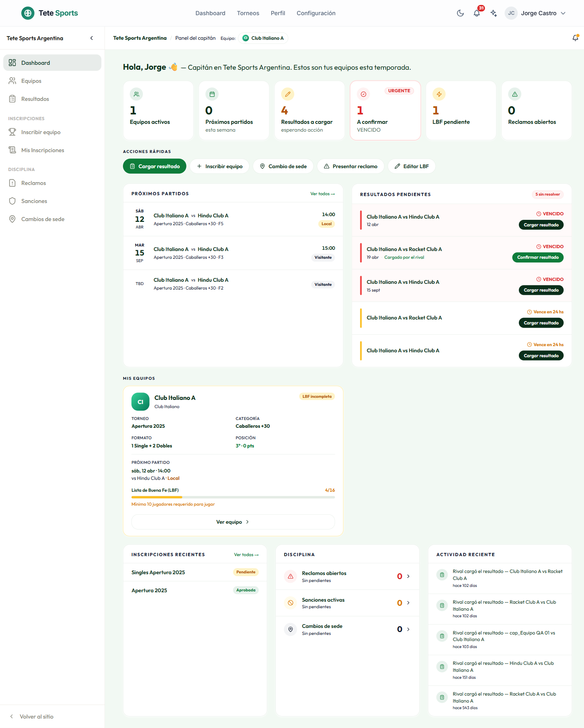Expand the Reclamos abiertos discipline row chevron

coord(408,576)
